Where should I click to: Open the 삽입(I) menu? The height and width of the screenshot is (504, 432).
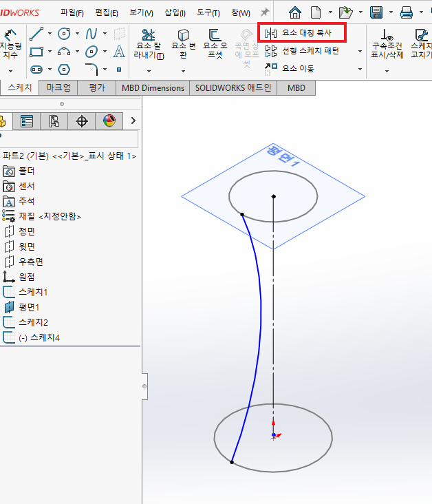pos(175,13)
